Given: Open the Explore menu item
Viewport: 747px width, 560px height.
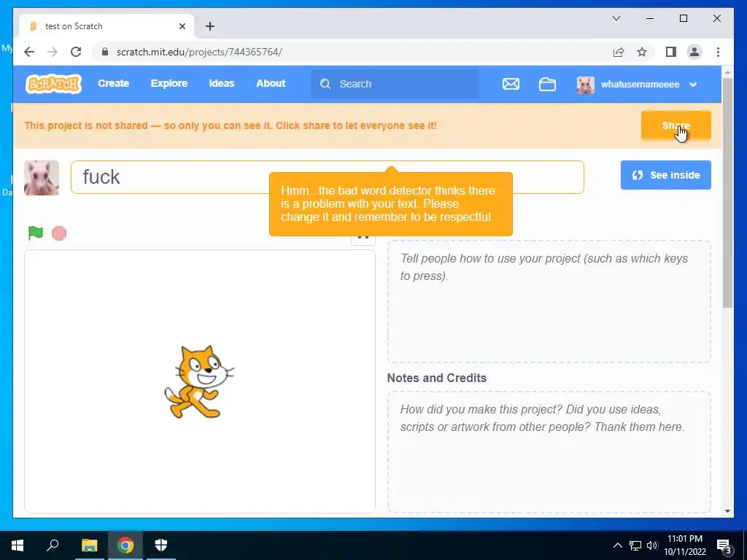Looking at the screenshot, I should (169, 83).
